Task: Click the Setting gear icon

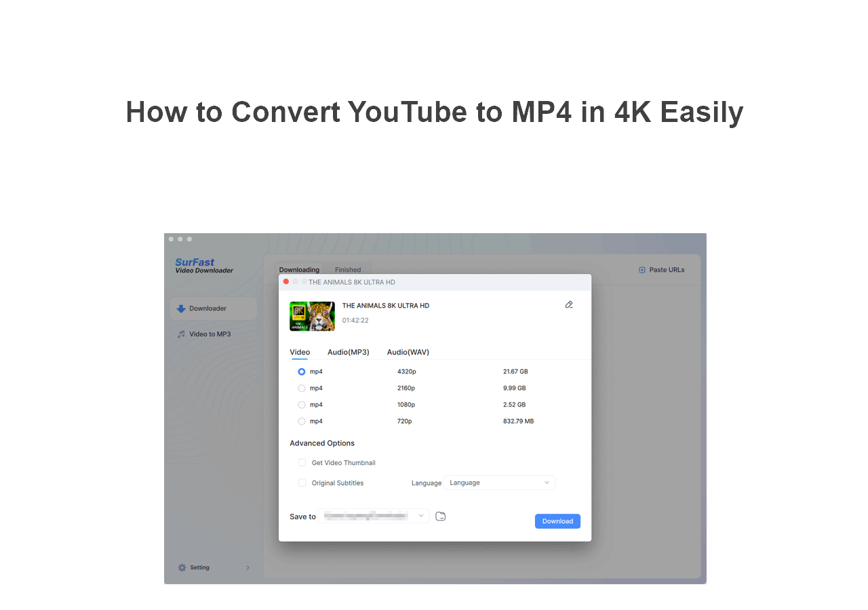Action: [x=182, y=567]
